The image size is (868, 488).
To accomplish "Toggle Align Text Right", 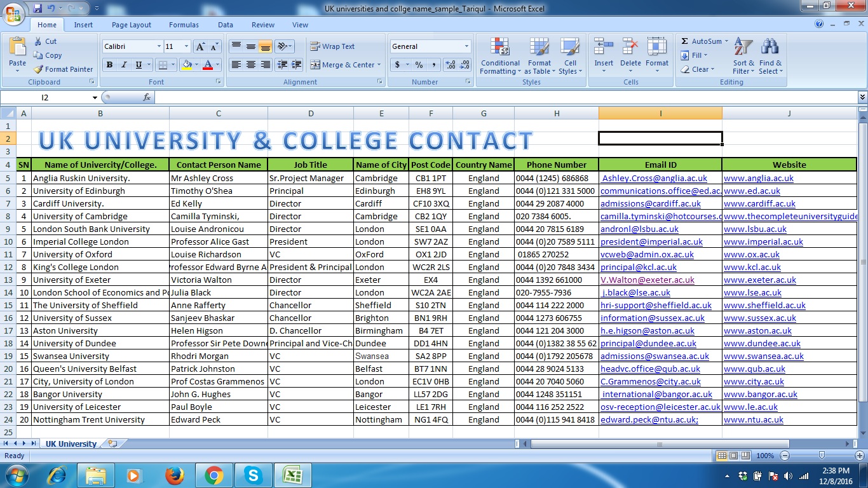I will tap(266, 65).
